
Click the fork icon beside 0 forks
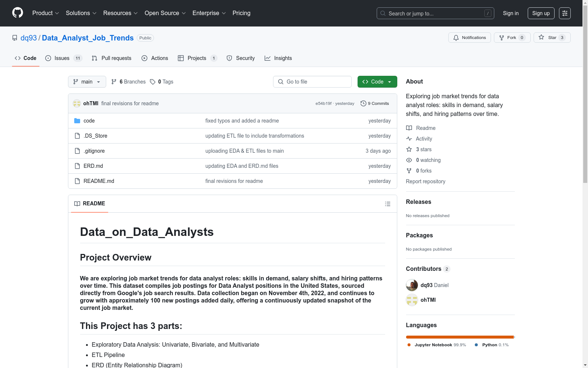[x=409, y=171]
